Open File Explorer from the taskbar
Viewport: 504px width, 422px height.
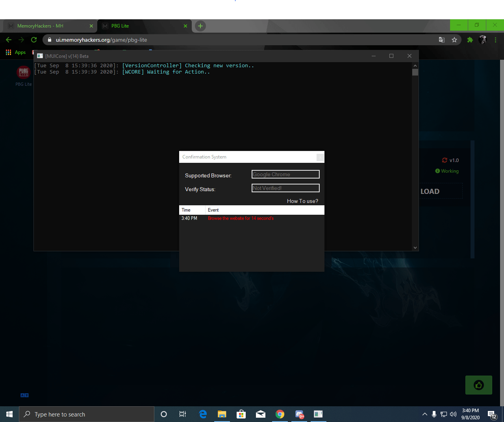222,414
